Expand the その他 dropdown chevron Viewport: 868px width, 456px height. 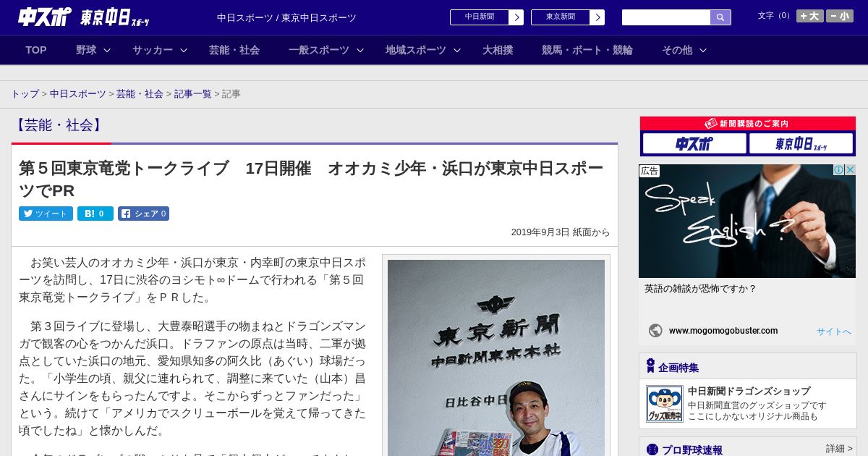703,50
